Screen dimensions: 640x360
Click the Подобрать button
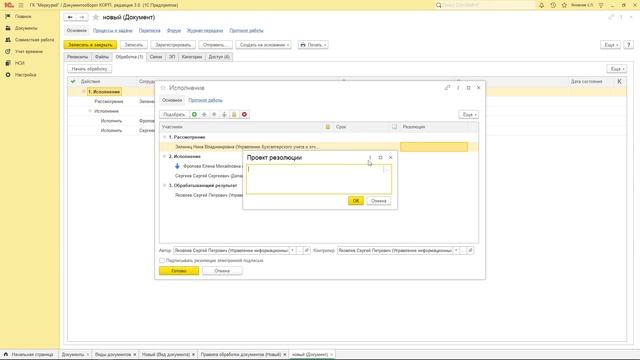tap(174, 115)
